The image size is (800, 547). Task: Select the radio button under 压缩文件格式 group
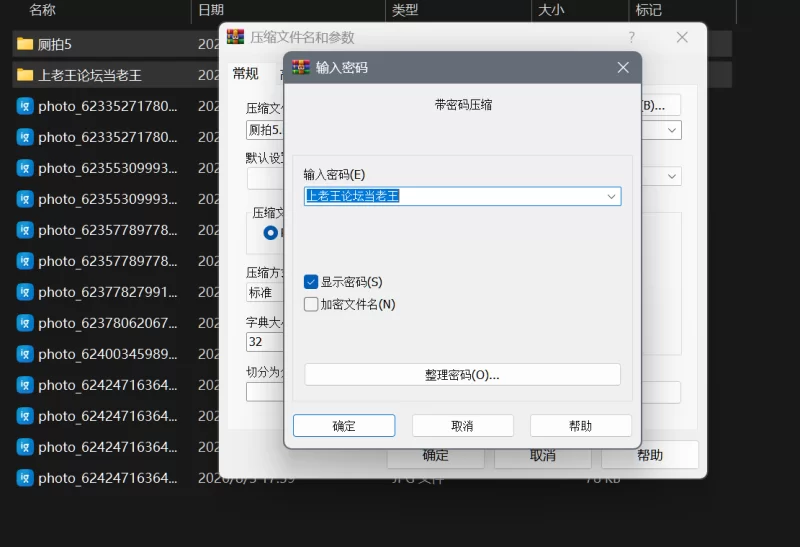coord(270,233)
